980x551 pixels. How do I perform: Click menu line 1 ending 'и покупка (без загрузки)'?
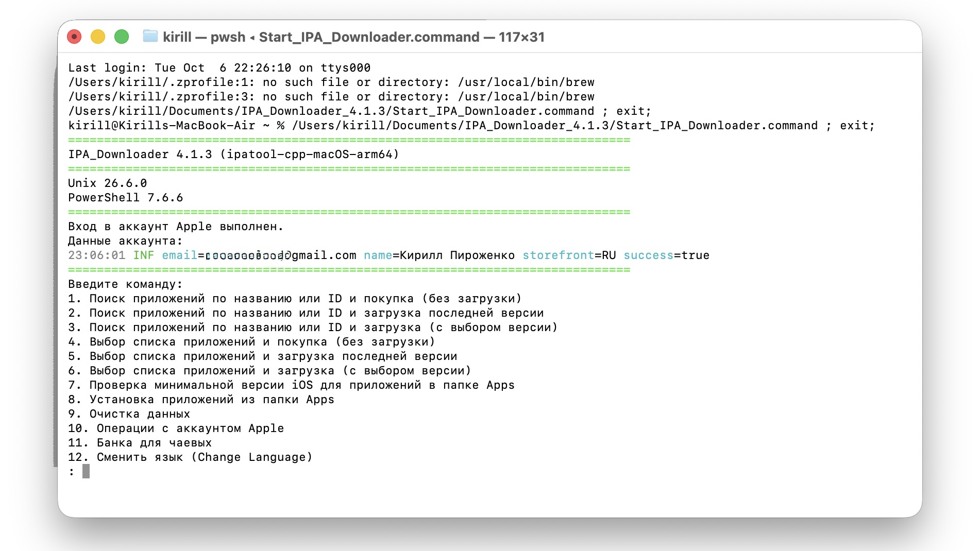pyautogui.click(x=295, y=299)
